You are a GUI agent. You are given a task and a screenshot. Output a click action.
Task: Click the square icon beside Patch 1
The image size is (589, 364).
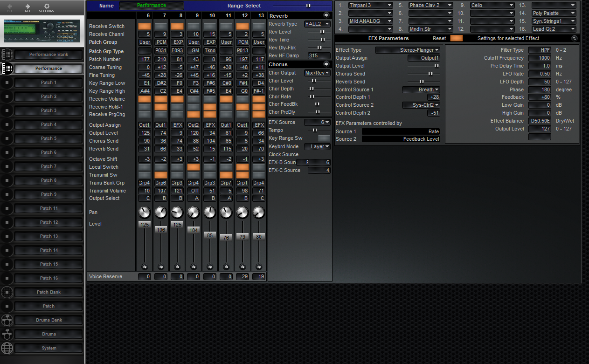7,82
